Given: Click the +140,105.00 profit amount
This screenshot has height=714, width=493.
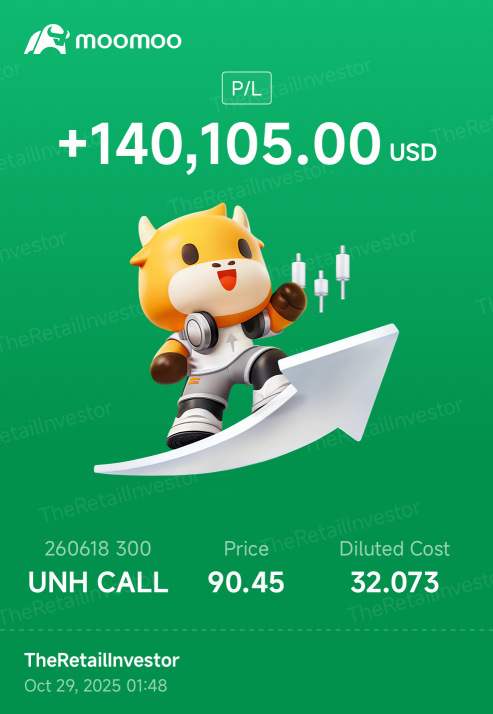Looking at the screenshot, I should 219,145.
